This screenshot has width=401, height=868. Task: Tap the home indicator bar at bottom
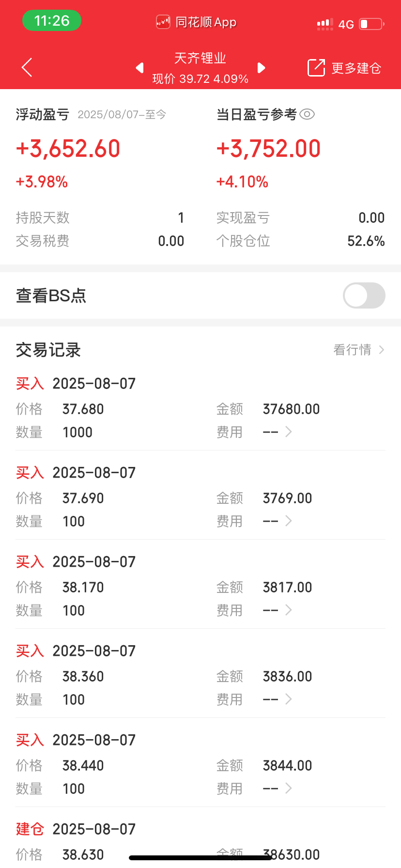[200, 858]
